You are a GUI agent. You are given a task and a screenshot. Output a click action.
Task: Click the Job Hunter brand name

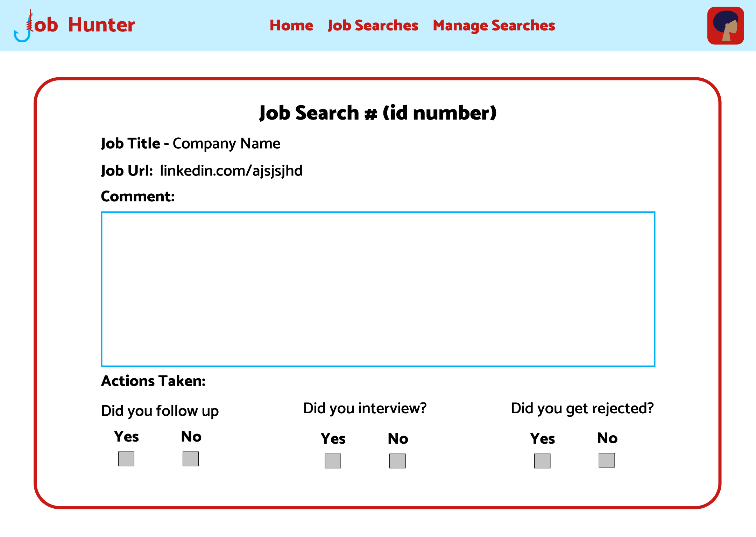(x=85, y=25)
